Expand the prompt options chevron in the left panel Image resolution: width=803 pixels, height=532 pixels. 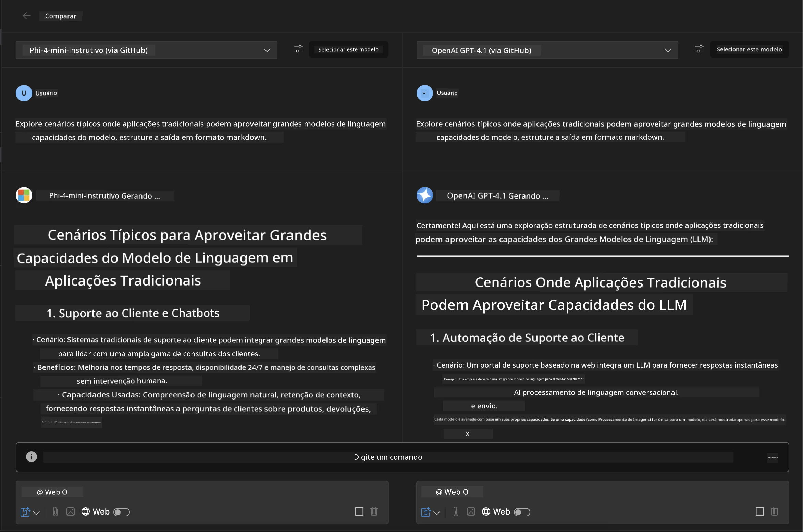click(36, 512)
